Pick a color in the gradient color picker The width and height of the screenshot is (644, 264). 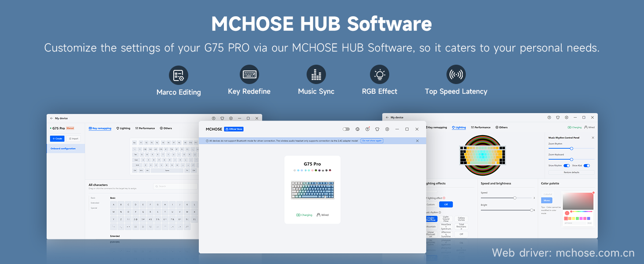[x=578, y=201]
